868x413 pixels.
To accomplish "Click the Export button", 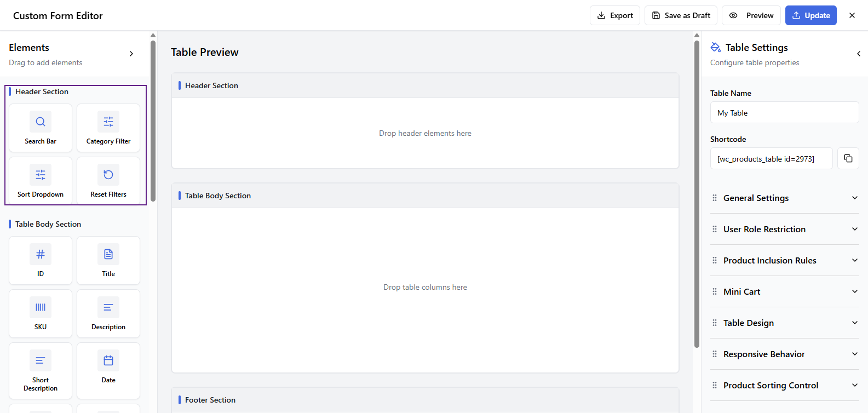I will (x=614, y=15).
